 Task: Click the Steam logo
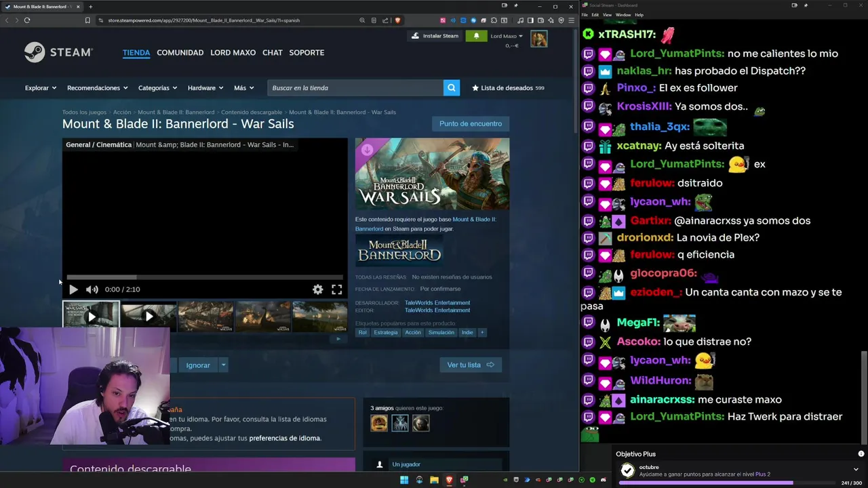[58, 52]
